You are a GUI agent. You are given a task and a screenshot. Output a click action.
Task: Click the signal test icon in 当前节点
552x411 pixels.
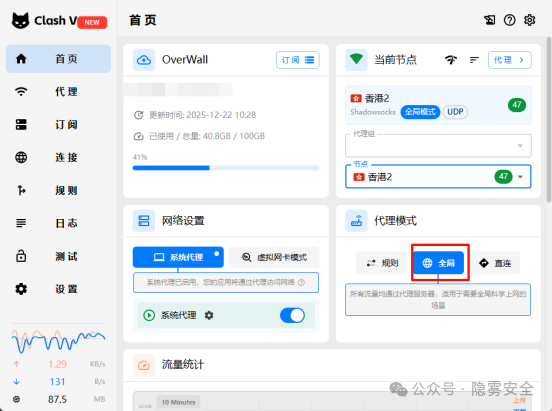pos(451,60)
